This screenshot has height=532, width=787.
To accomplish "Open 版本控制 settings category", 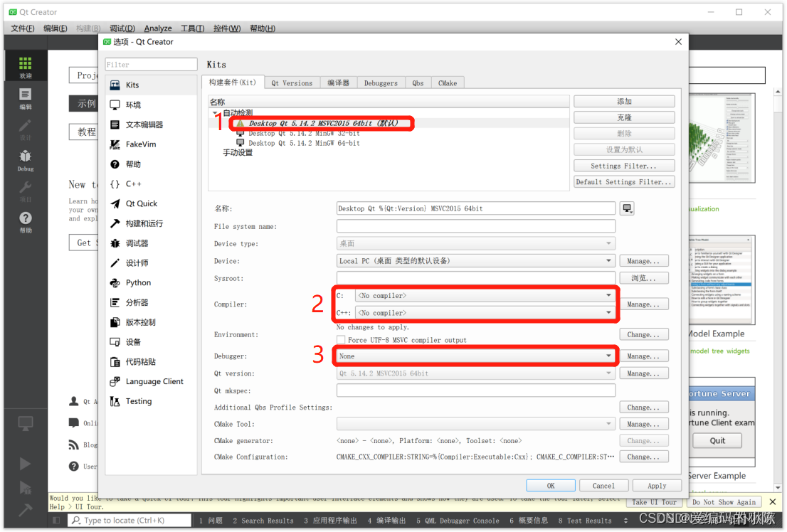I will click(151, 322).
